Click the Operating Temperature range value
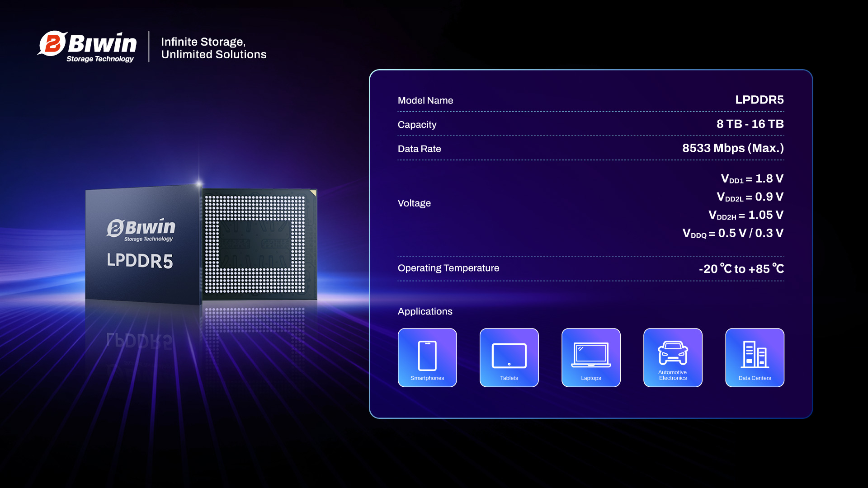The width and height of the screenshot is (868, 488). coord(741,269)
